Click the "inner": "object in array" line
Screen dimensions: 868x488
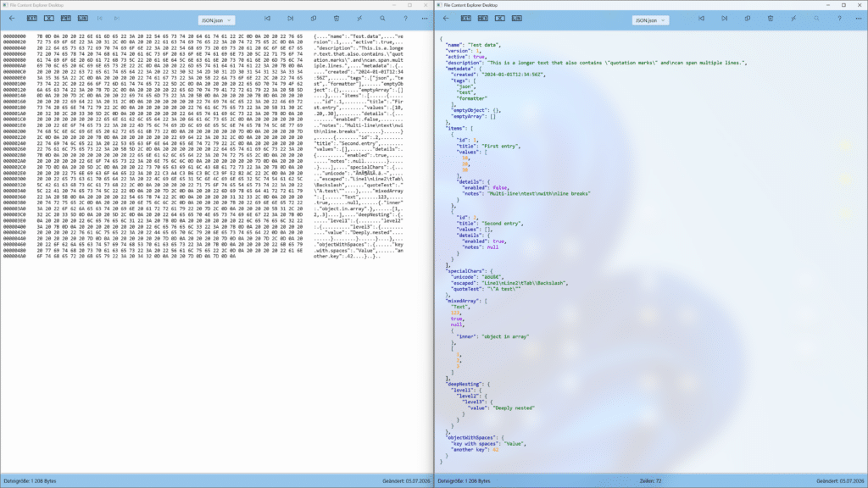[x=492, y=336]
